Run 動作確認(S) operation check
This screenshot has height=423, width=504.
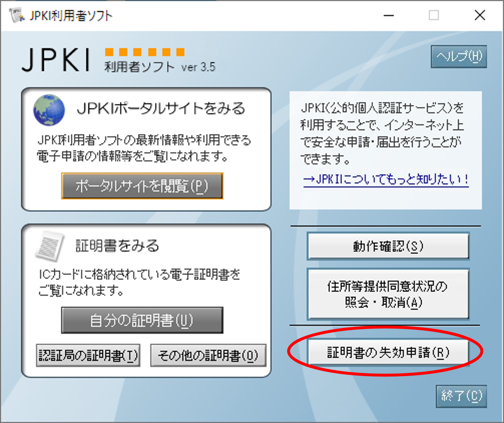click(x=388, y=246)
